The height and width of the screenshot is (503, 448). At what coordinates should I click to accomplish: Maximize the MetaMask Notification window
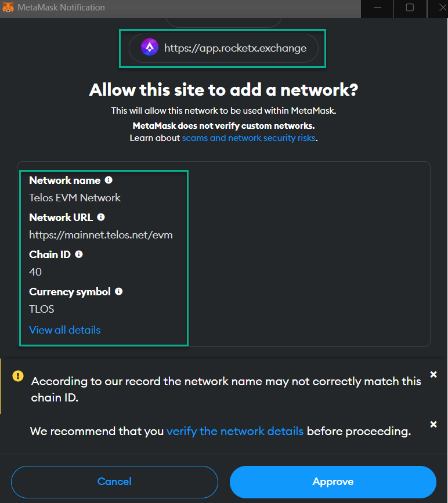pyautogui.click(x=410, y=8)
